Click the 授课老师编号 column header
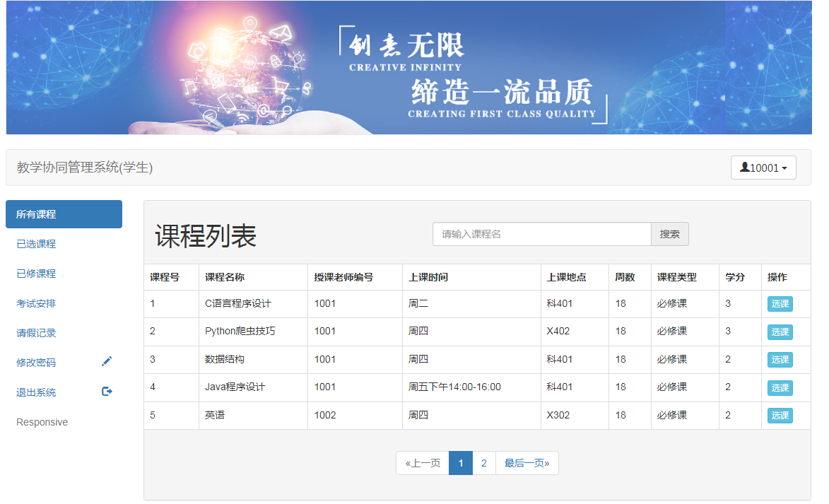 tap(343, 277)
